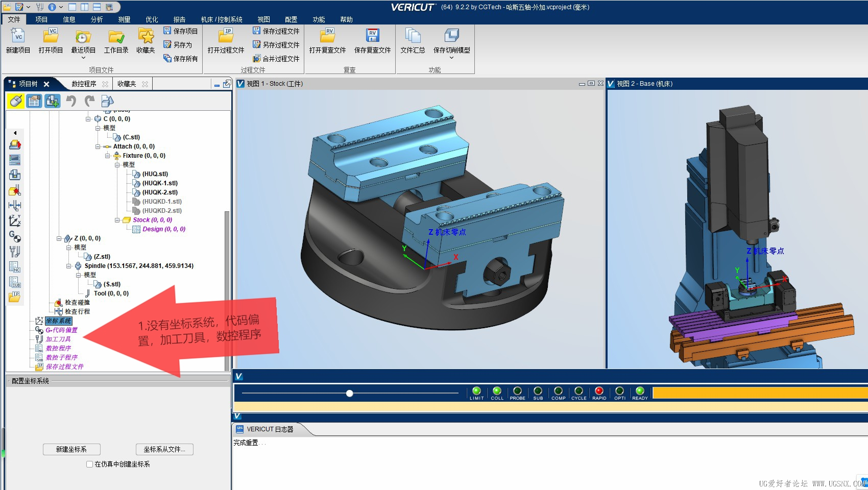Screen dimensions: 868x490
Task: Click the COLL status light
Action: coord(497,391)
